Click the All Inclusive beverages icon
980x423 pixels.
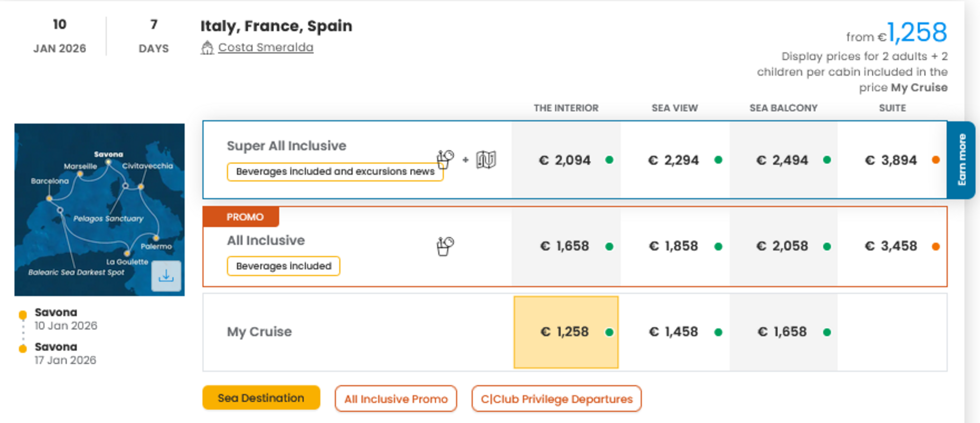445,246
